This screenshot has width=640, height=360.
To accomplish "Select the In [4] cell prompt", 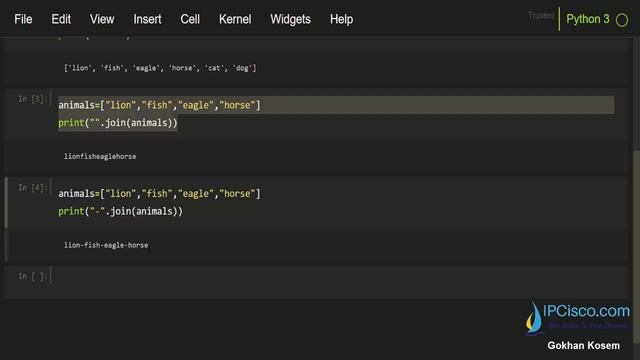I will point(33,187).
